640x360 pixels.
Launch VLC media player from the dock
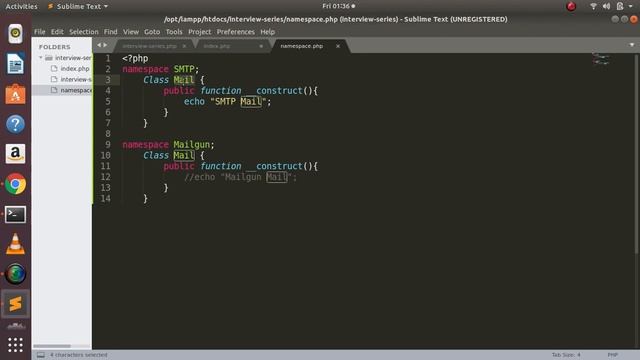pos(15,244)
